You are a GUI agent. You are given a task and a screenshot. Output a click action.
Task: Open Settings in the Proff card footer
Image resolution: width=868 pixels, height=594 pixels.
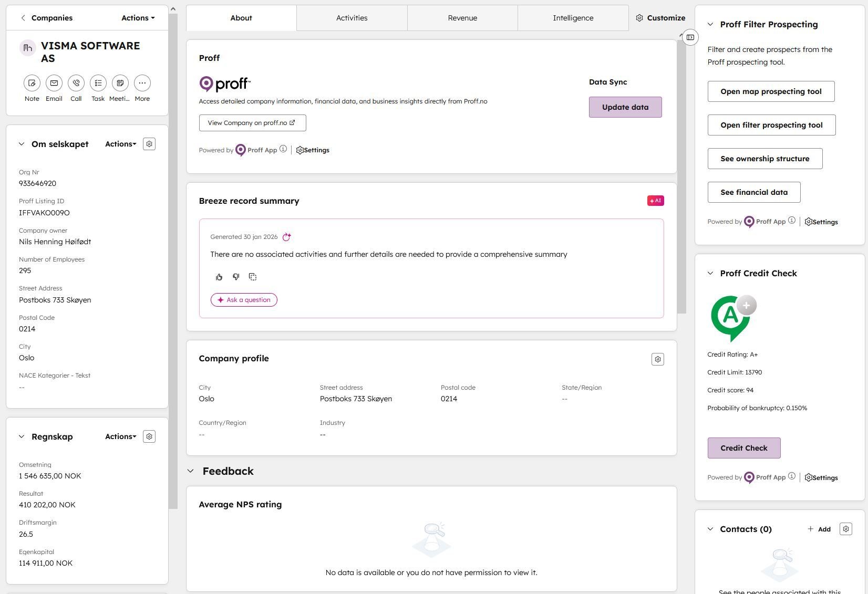[x=313, y=150]
